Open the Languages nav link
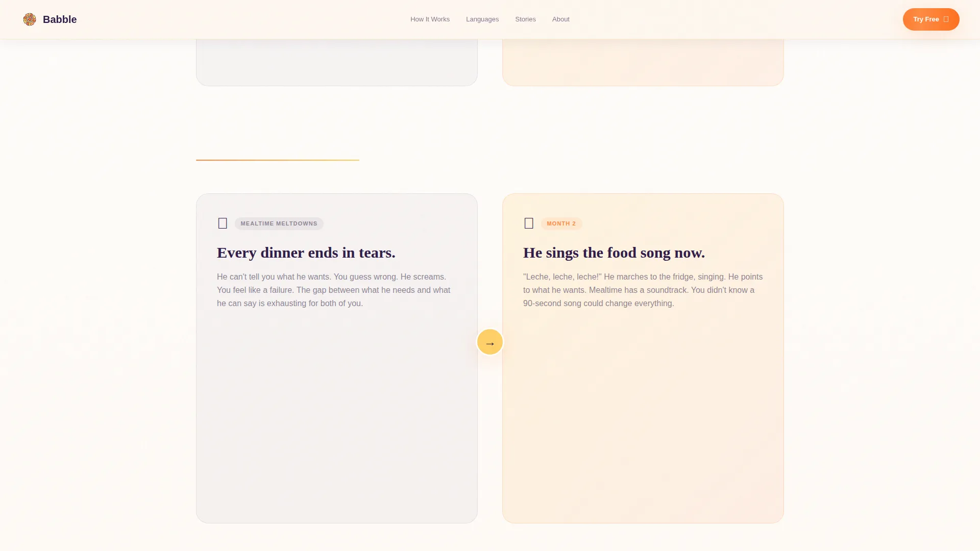The width and height of the screenshot is (980, 551). (482, 19)
